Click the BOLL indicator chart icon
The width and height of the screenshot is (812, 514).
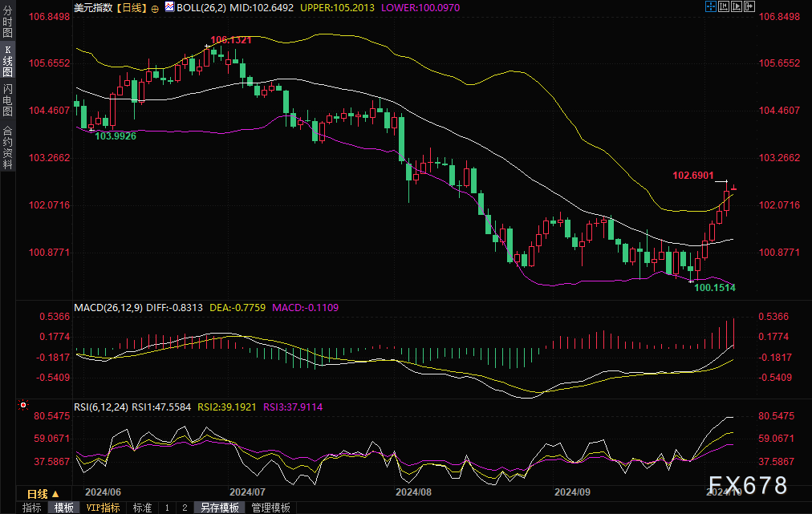click(x=168, y=6)
